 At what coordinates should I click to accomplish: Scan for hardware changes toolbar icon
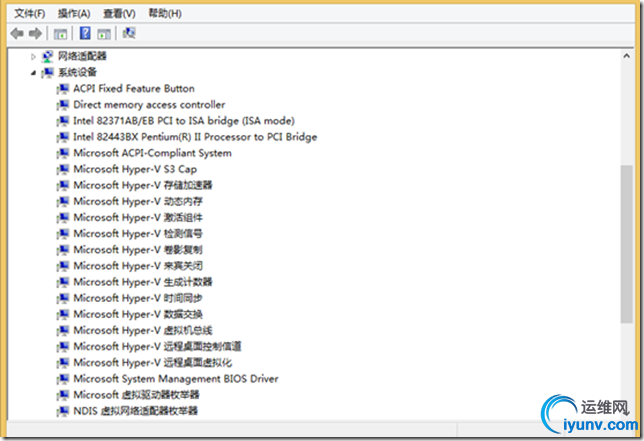point(129,33)
